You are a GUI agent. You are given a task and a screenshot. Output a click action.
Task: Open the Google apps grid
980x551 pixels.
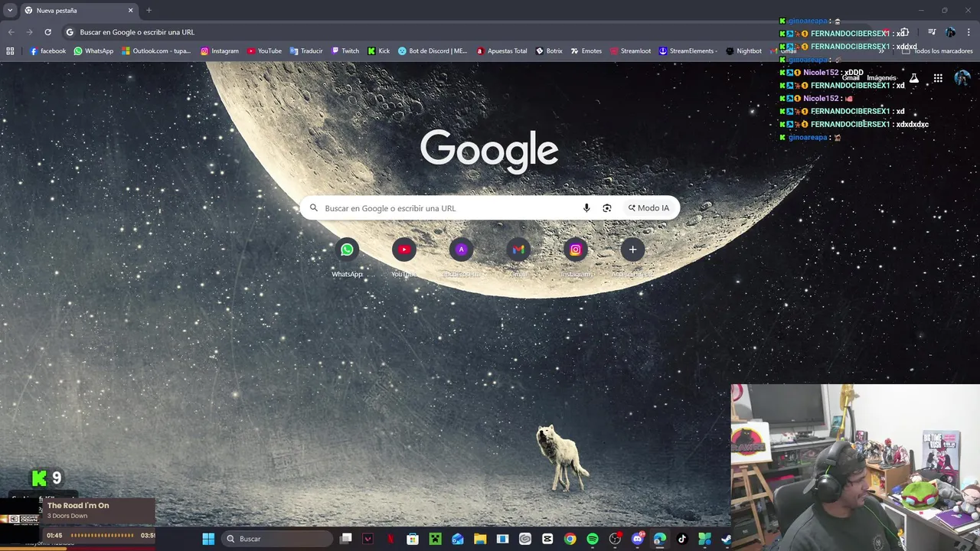[938, 78]
